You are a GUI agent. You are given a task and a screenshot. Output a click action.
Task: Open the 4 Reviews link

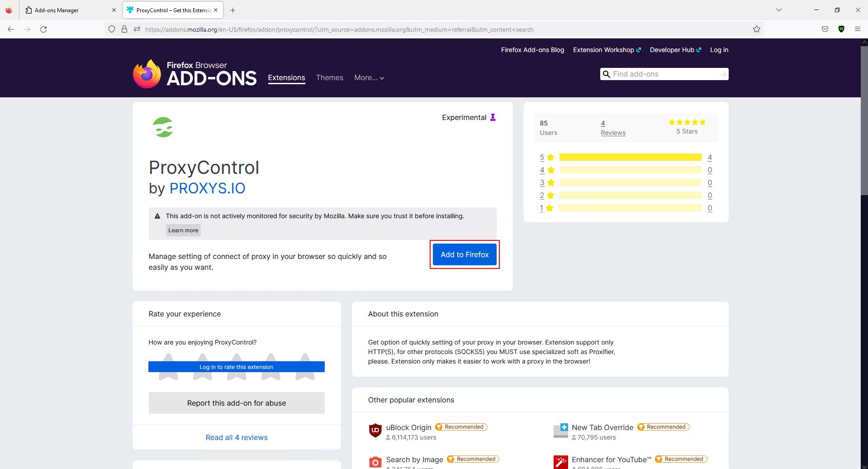click(x=613, y=128)
